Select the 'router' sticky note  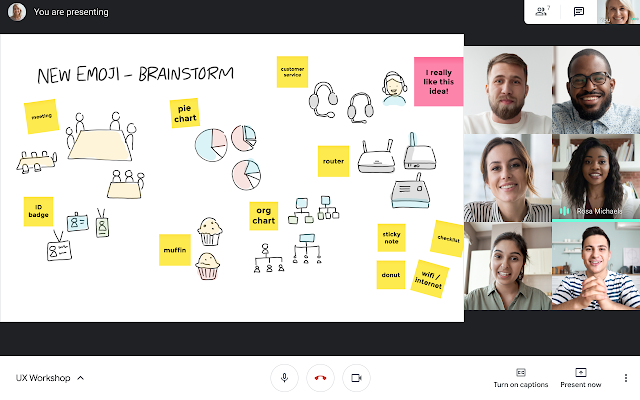coord(334,160)
